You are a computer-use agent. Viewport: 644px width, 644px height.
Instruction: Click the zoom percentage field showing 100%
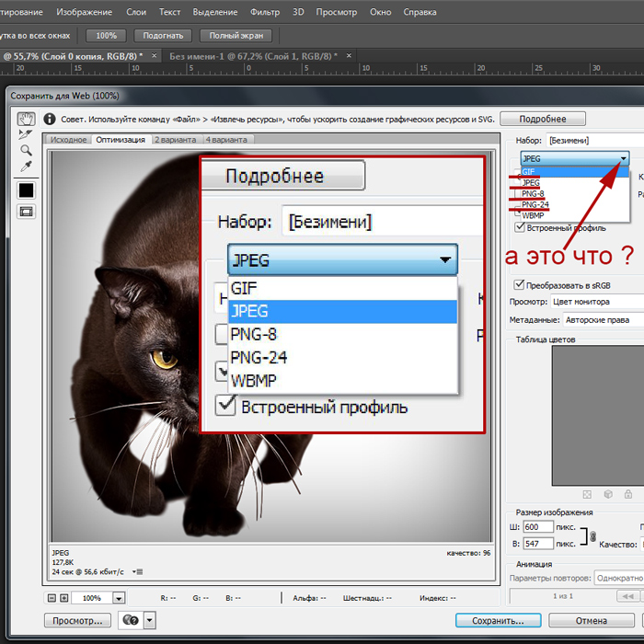[x=92, y=598]
